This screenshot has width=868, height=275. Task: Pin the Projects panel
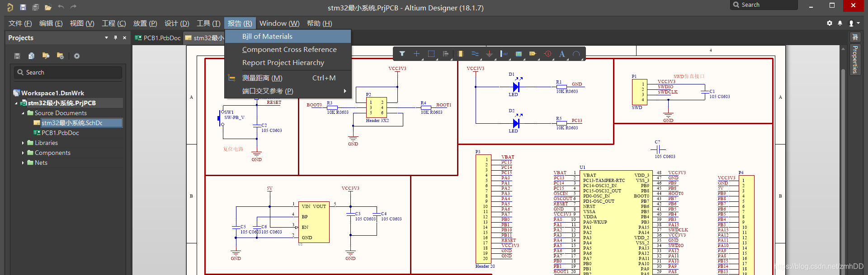pyautogui.click(x=116, y=38)
